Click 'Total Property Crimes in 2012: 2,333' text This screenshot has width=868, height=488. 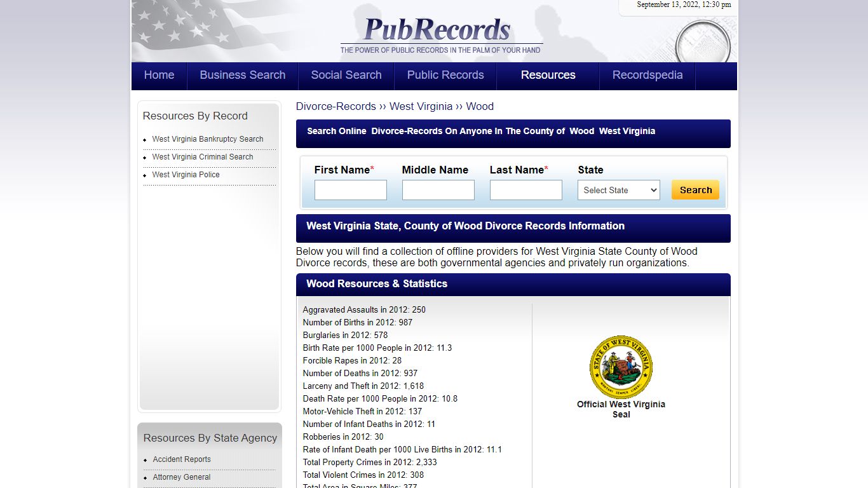coord(370,463)
